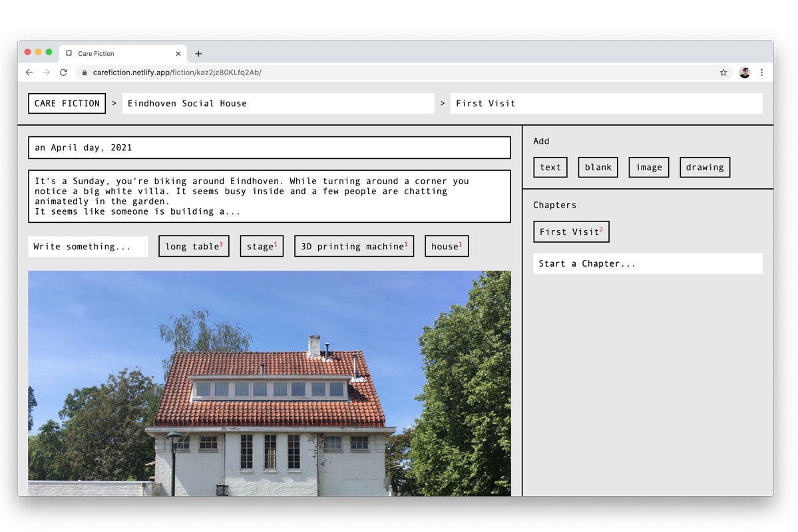The width and height of the screenshot is (798, 532).
Task: Add an image block
Action: pyautogui.click(x=648, y=168)
